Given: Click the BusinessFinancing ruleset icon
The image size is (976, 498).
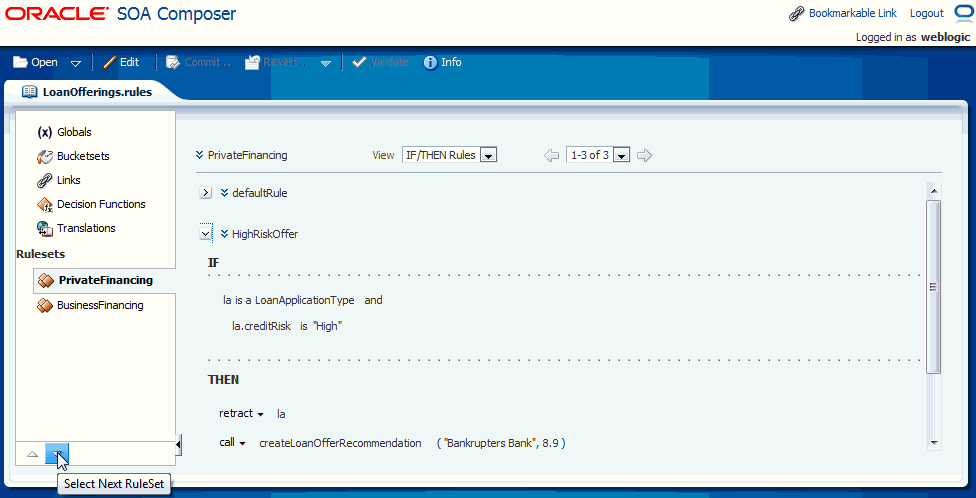Looking at the screenshot, I should tap(45, 306).
